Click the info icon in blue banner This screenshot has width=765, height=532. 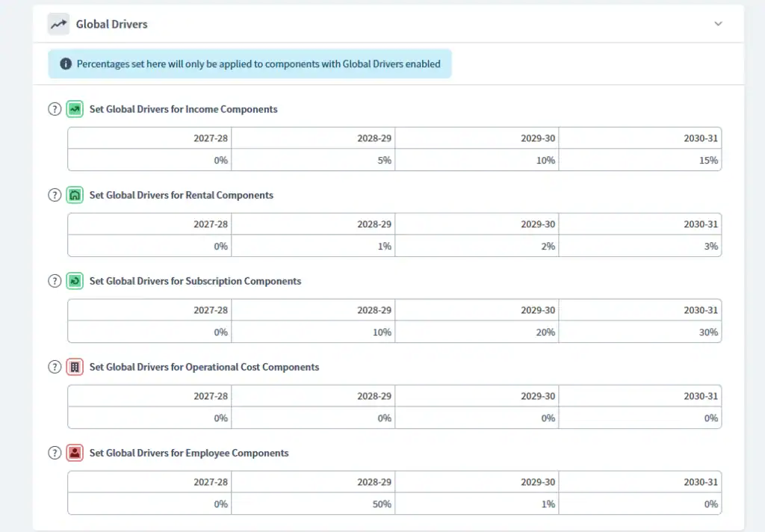66,64
